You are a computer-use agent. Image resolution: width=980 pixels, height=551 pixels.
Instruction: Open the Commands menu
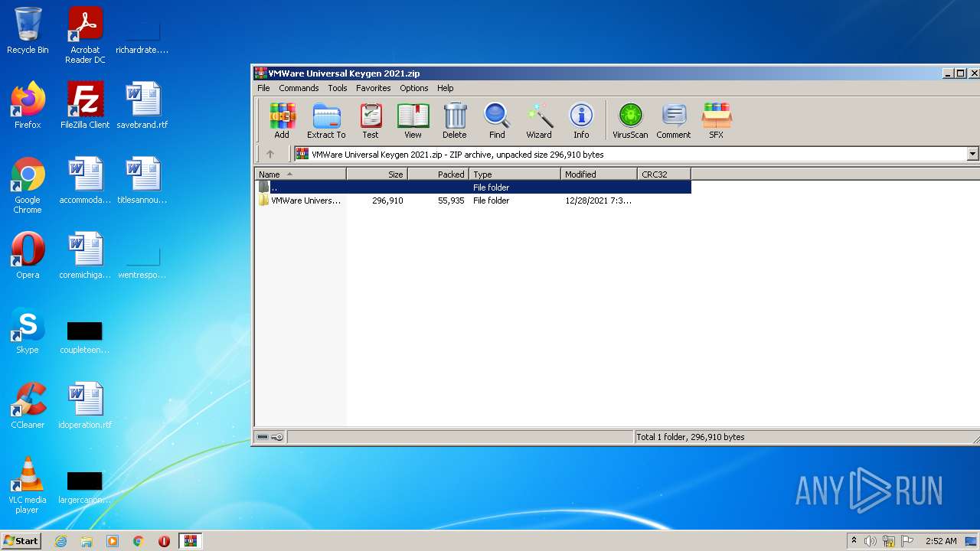tap(299, 88)
